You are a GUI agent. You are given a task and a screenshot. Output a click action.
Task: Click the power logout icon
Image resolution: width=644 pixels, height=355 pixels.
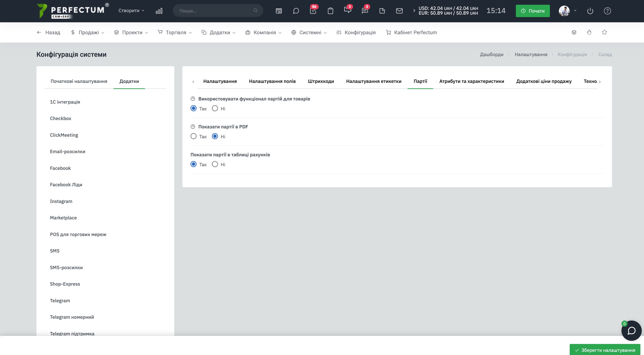tap(590, 11)
